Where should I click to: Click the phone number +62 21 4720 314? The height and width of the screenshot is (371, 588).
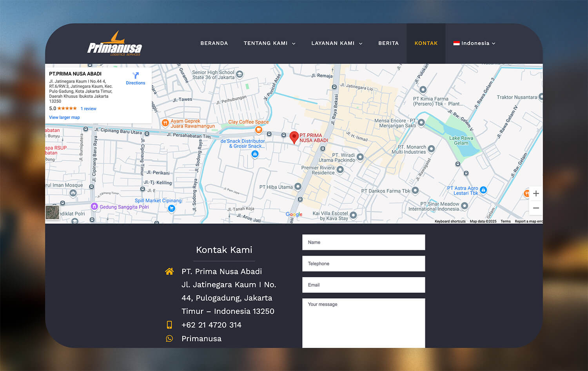(x=211, y=325)
